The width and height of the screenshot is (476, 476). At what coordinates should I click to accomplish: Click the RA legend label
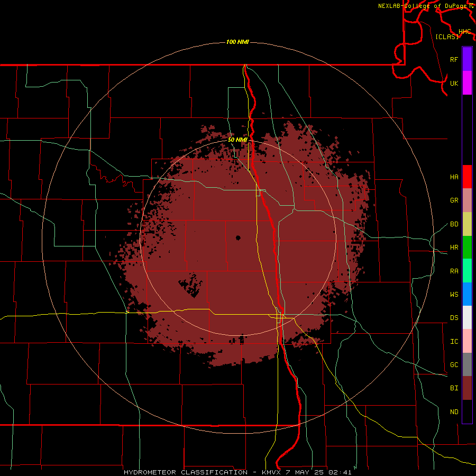click(454, 271)
